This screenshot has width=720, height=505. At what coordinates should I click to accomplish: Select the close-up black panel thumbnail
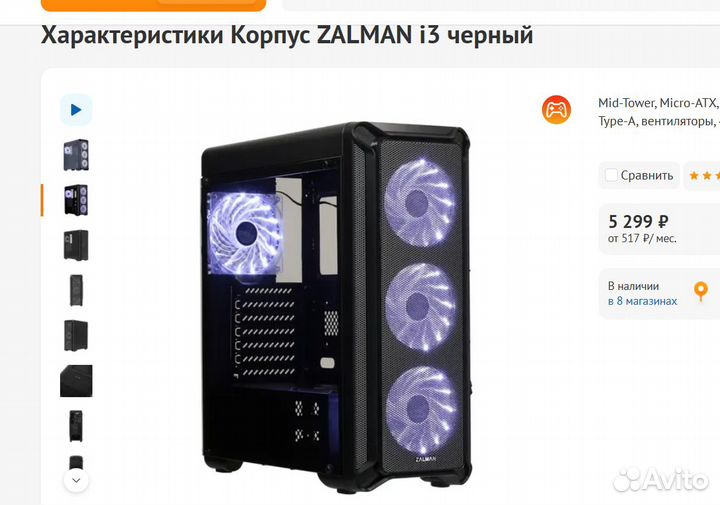(76, 381)
